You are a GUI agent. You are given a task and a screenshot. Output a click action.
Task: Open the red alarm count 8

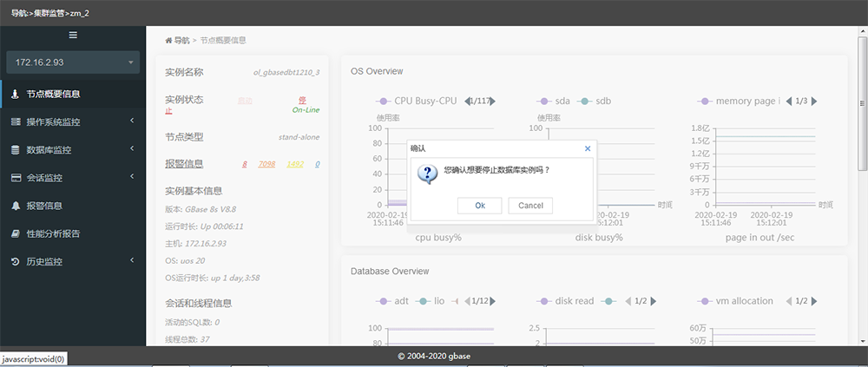pyautogui.click(x=245, y=164)
